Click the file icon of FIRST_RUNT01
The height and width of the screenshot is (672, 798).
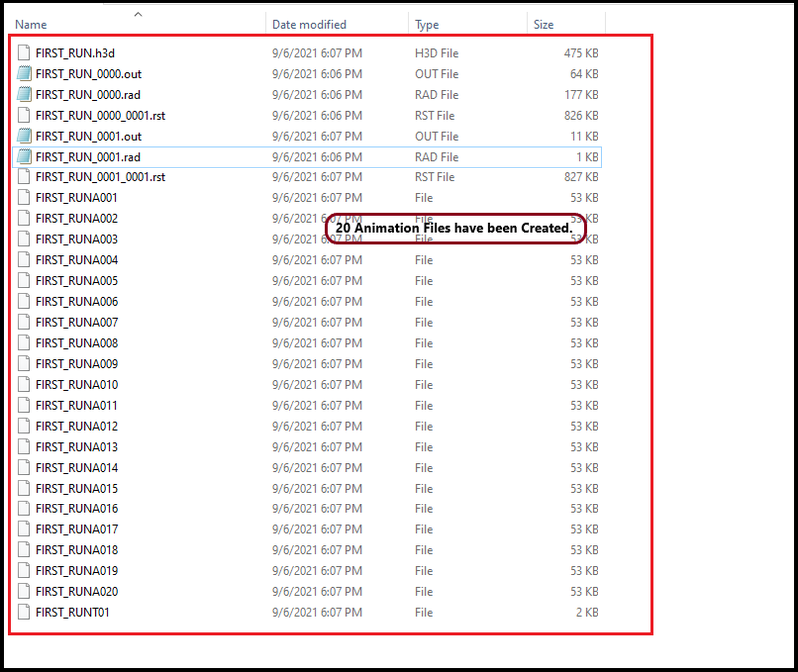[x=24, y=612]
